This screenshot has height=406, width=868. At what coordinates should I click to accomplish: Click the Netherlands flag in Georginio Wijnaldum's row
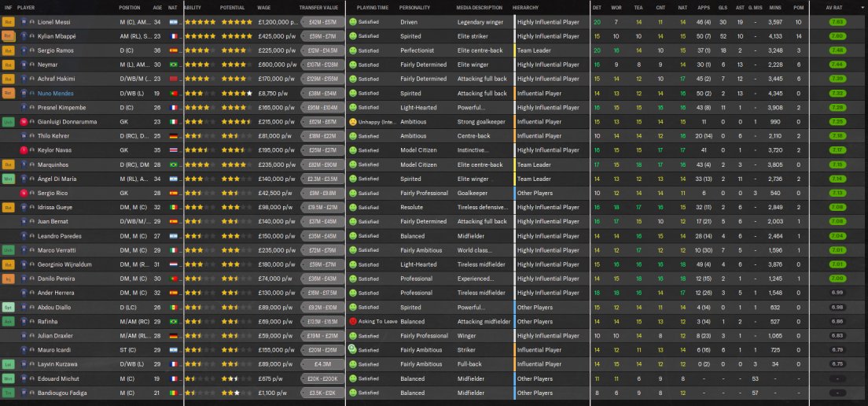[173, 264]
